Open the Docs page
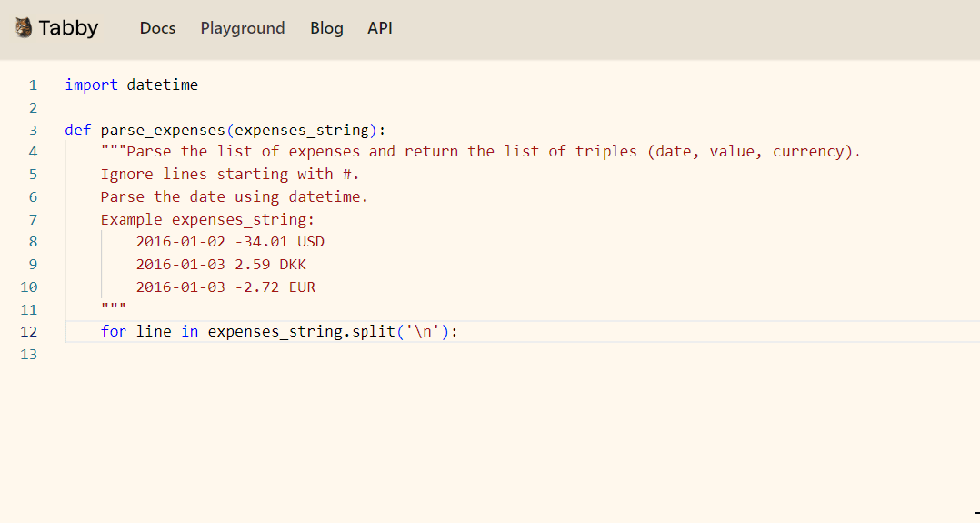This screenshot has width=980, height=523. click(157, 28)
